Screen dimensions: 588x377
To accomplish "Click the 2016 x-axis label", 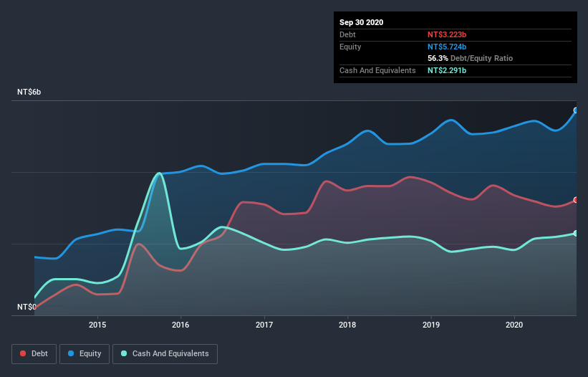I will coord(180,325).
